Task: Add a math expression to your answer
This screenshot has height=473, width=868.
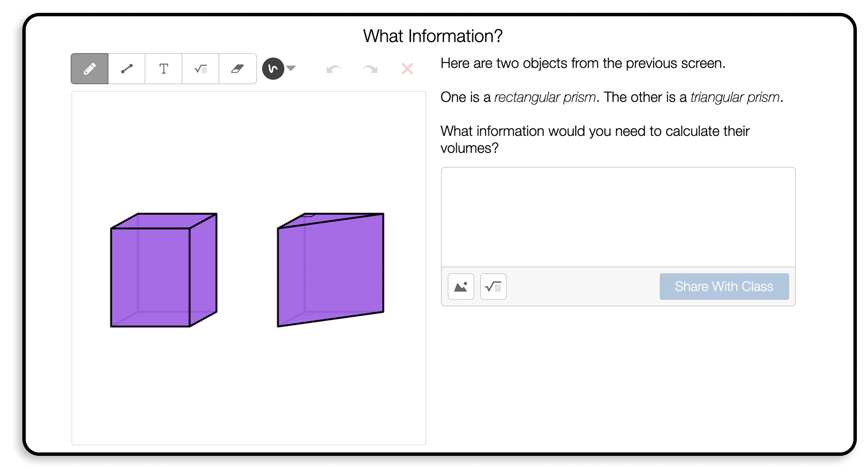Action: click(493, 286)
